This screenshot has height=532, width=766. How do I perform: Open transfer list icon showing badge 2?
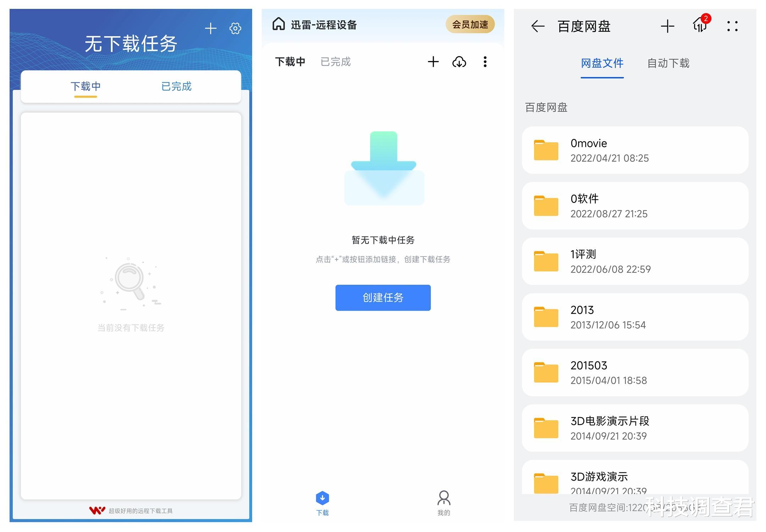click(x=699, y=26)
